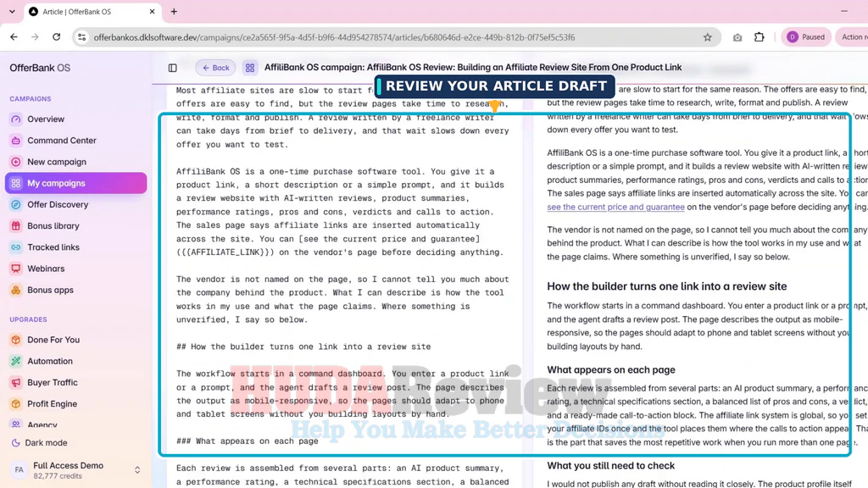Open the Bonus library gift icon
This screenshot has height=488, width=868.
tap(15, 225)
